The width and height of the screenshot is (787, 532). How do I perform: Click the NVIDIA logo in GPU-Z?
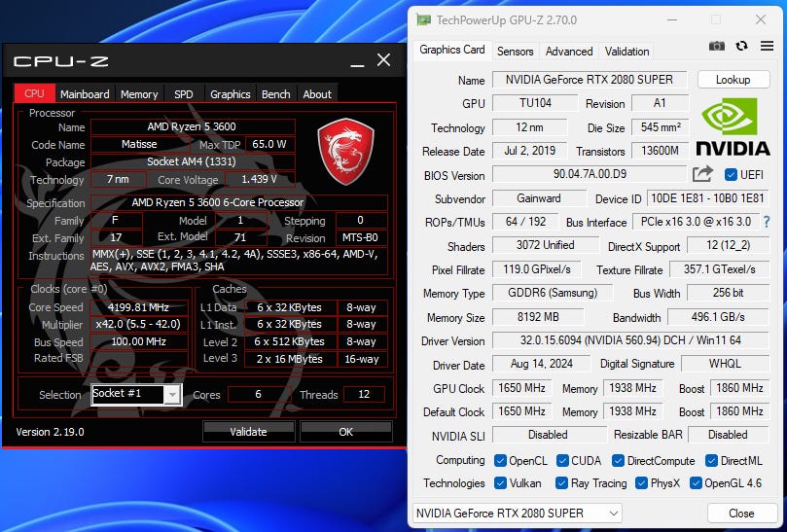coord(733,126)
